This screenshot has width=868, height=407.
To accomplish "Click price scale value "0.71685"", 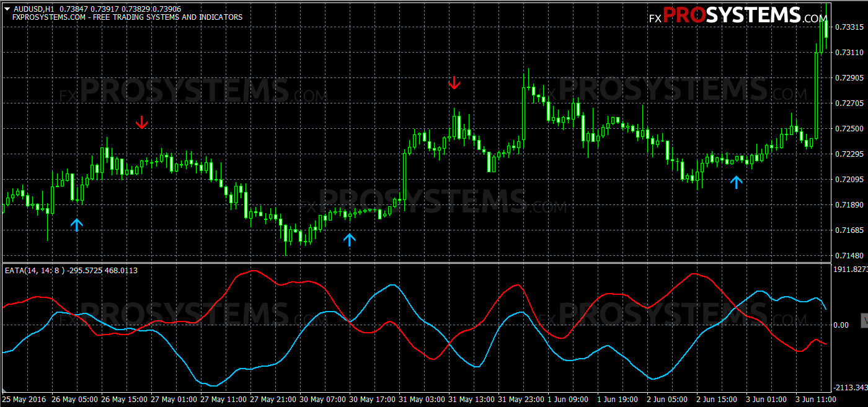I will (x=849, y=230).
